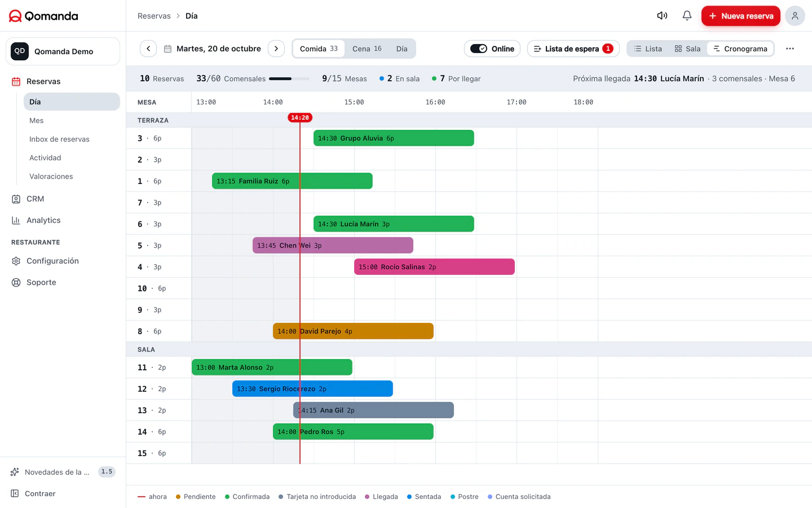812x508 pixels.
Task: Open the notifications bell
Action: (x=687, y=16)
